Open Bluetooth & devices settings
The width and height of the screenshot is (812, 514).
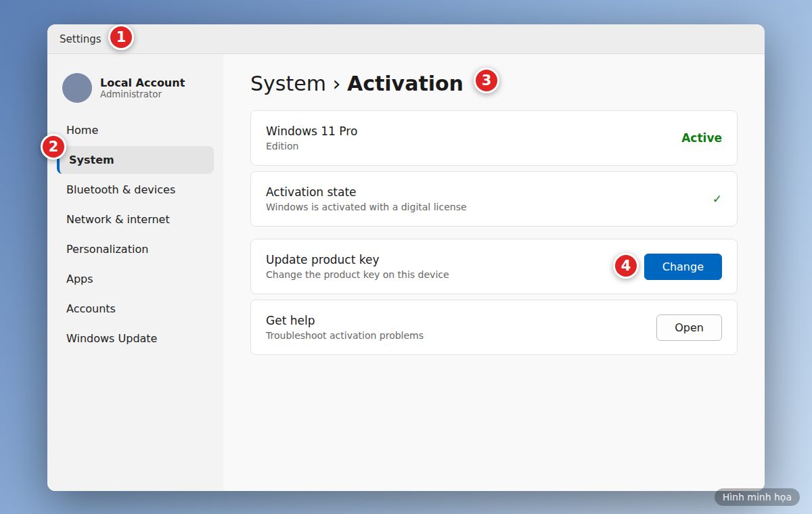pyautogui.click(x=135, y=189)
